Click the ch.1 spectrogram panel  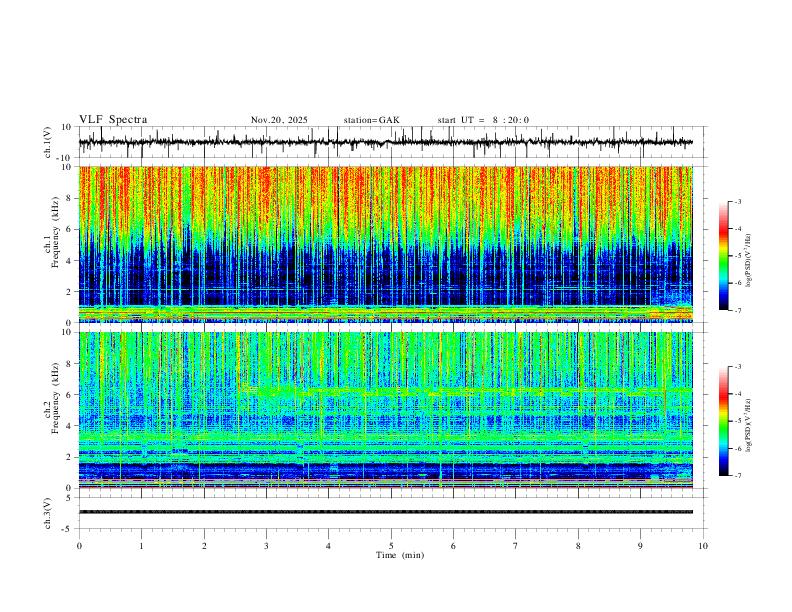[x=386, y=244]
